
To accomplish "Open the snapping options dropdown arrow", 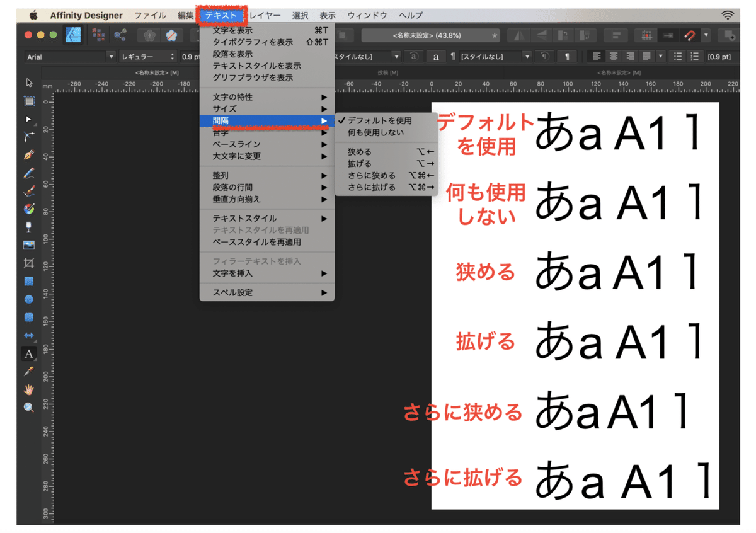I will (707, 35).
